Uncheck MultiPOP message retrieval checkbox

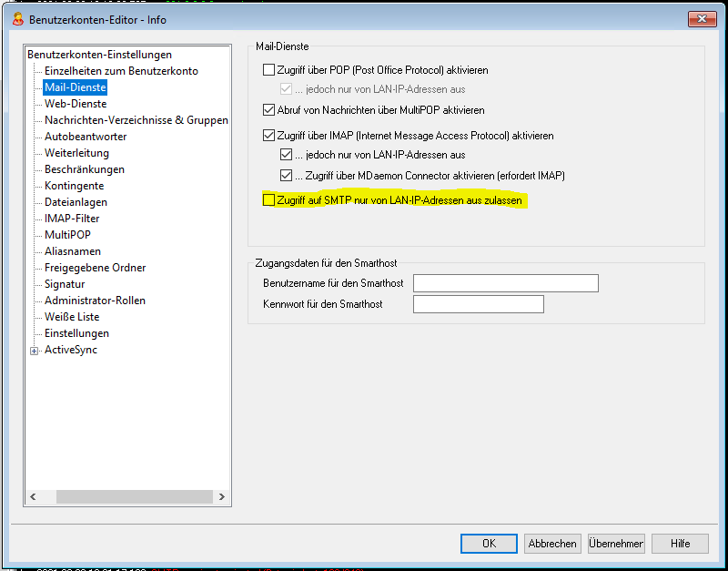tap(268, 110)
